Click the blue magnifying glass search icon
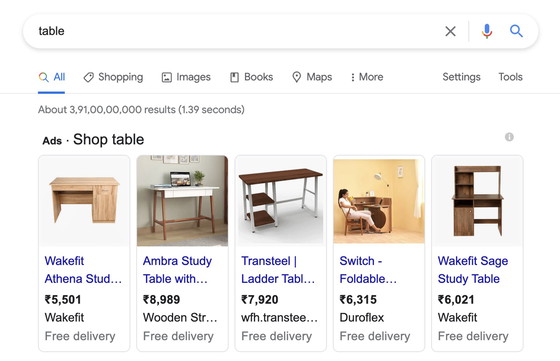The width and height of the screenshot is (560, 361). [x=516, y=31]
